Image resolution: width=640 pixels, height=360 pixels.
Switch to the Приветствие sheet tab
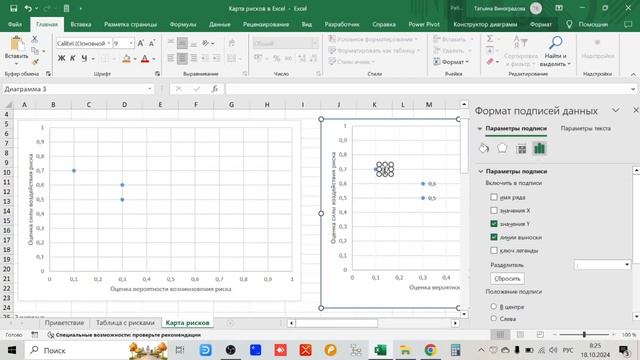click(64, 322)
